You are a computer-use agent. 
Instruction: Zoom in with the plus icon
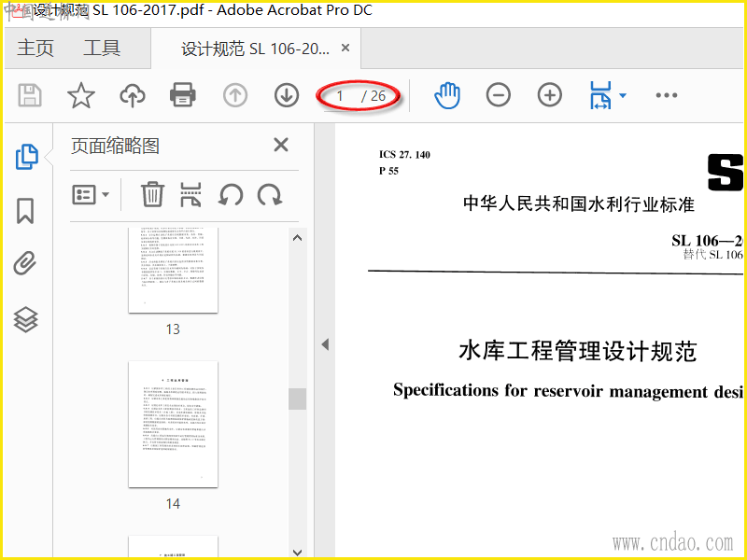pyautogui.click(x=550, y=95)
